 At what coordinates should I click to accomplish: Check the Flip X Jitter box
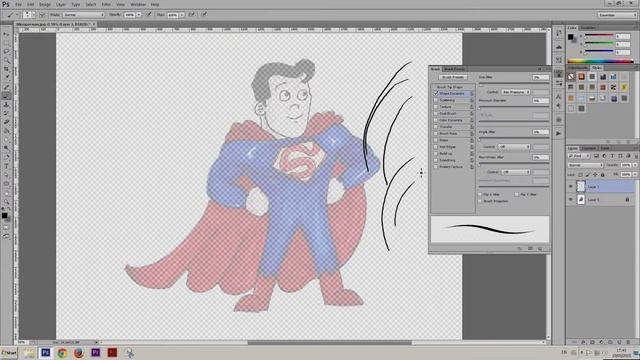point(480,195)
